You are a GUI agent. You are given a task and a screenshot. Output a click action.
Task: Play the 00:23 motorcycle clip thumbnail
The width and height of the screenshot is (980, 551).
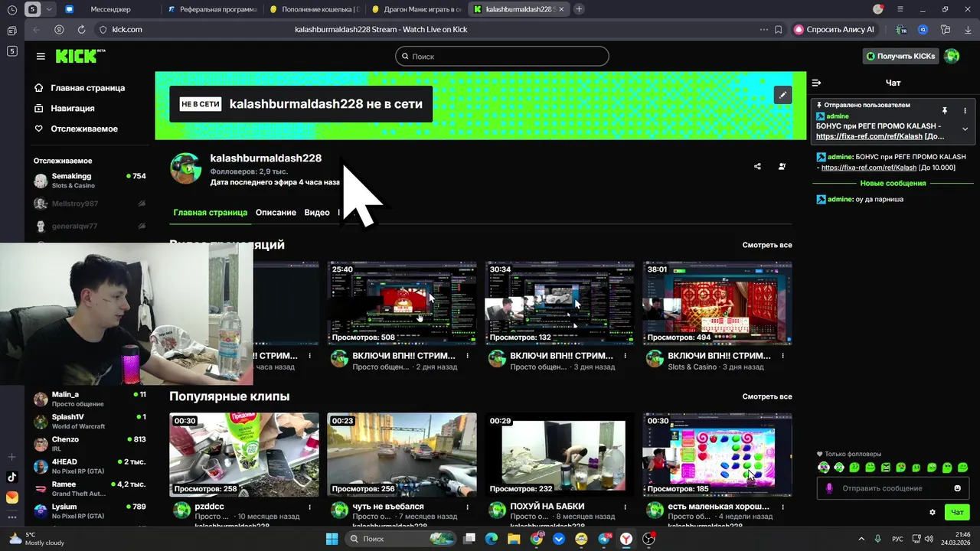click(402, 455)
